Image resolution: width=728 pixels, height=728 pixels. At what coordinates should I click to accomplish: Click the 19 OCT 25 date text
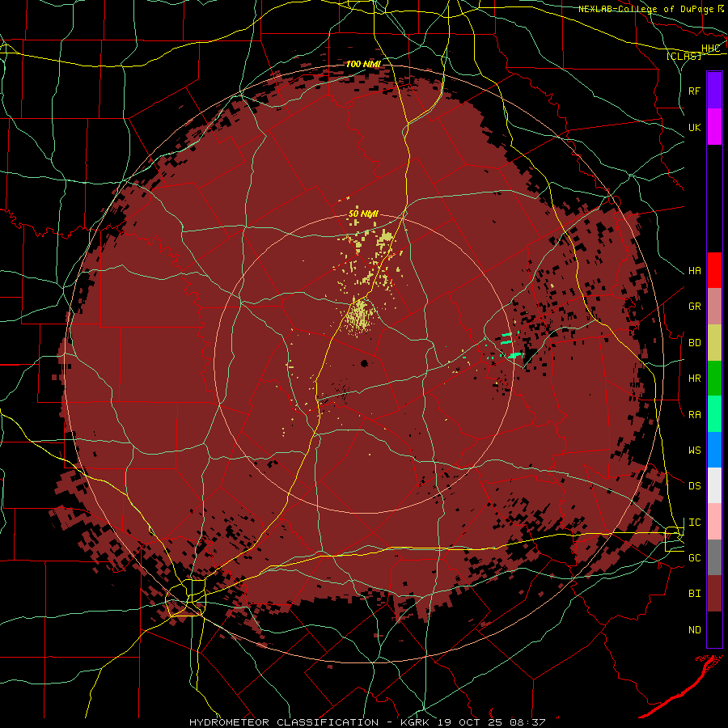tap(472, 722)
